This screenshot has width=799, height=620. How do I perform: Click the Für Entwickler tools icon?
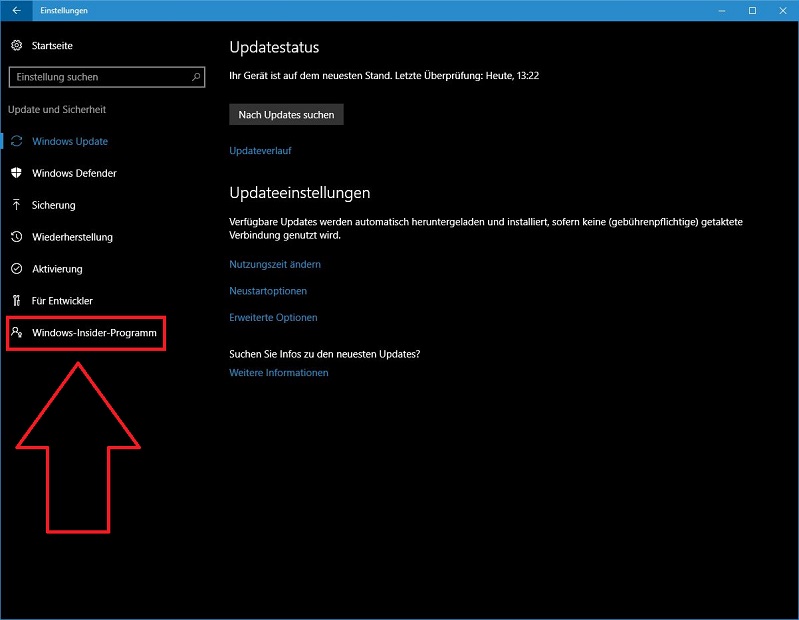(16, 301)
